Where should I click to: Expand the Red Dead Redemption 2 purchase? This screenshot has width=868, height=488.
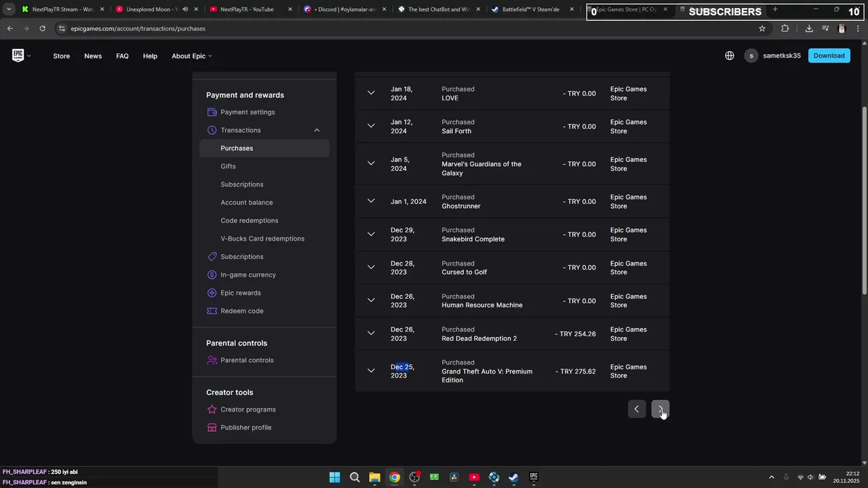[371, 333]
